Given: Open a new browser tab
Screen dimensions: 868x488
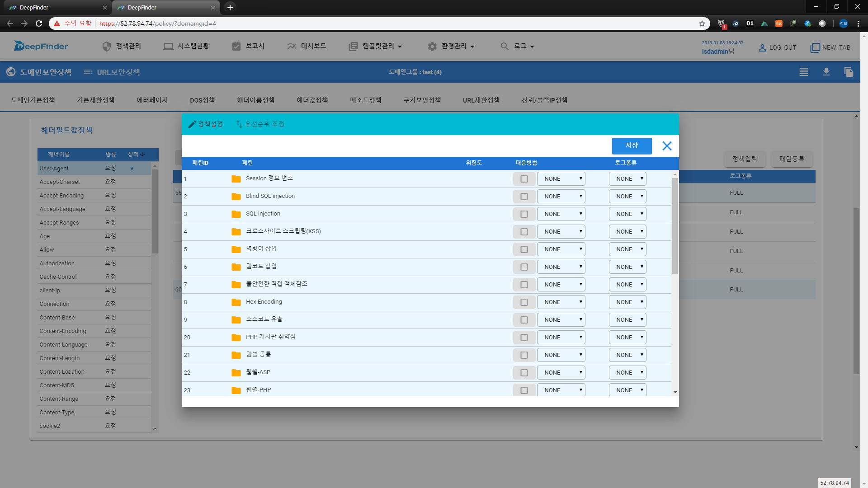Looking at the screenshot, I should click(x=230, y=7).
